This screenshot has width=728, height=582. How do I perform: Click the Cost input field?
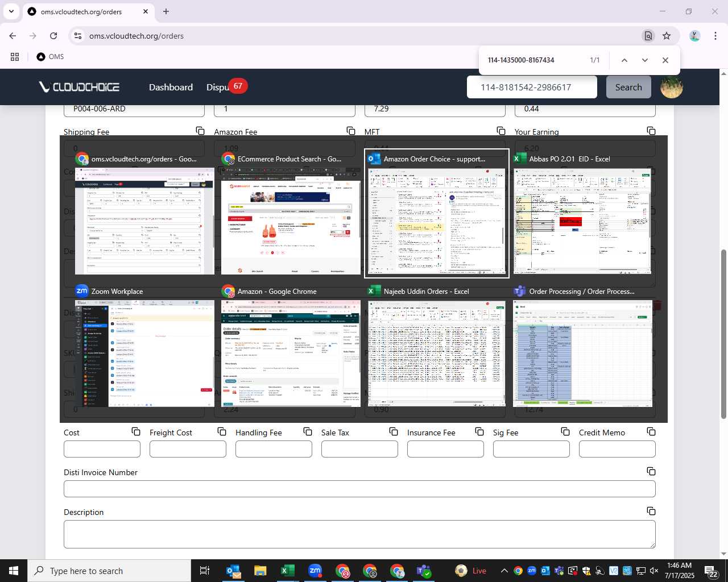(102, 449)
